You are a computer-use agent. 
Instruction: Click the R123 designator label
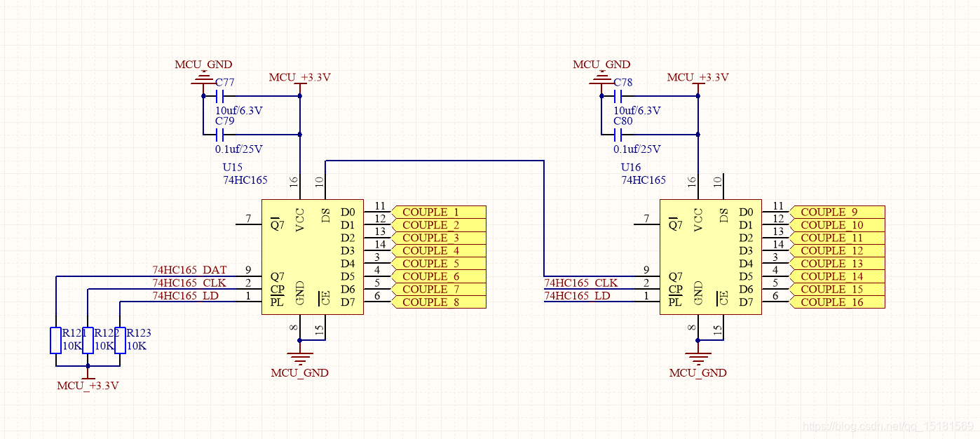(x=138, y=333)
